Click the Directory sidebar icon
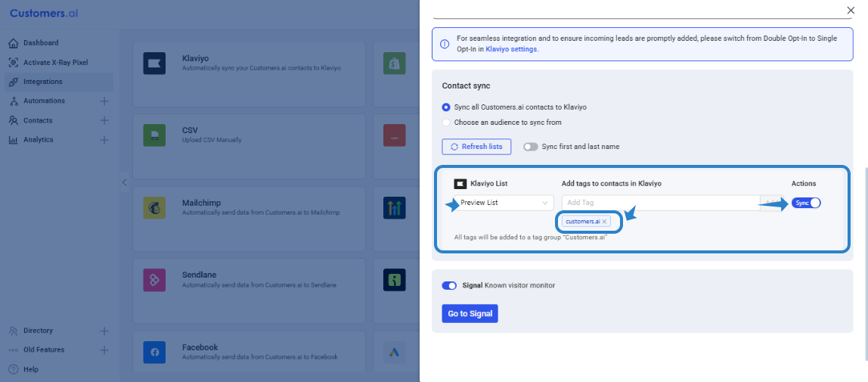The width and height of the screenshot is (868, 382). tap(14, 331)
